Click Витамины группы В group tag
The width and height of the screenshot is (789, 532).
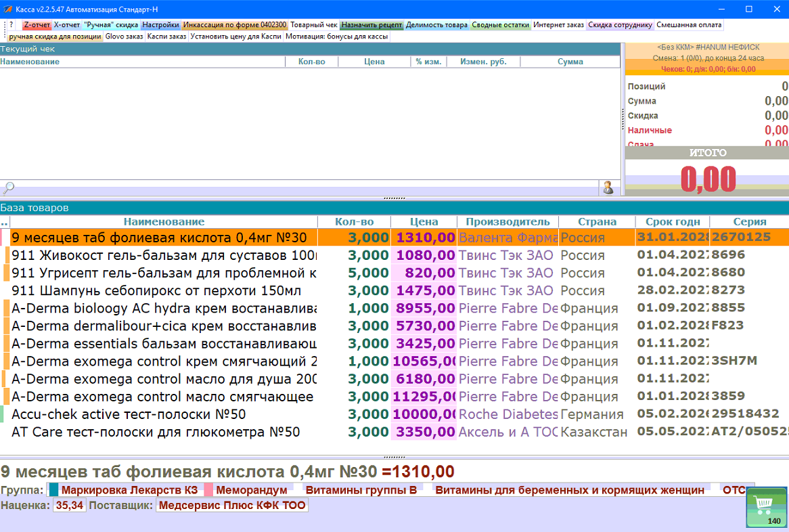pyautogui.click(x=361, y=490)
